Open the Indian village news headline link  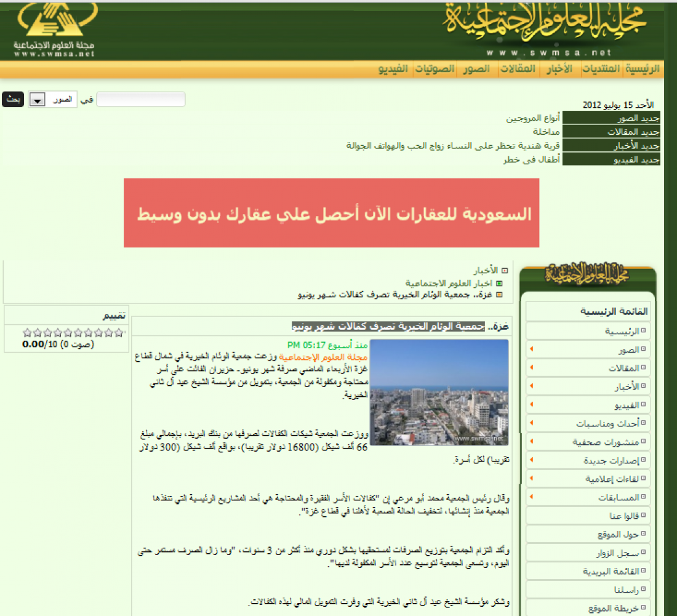[453, 146]
